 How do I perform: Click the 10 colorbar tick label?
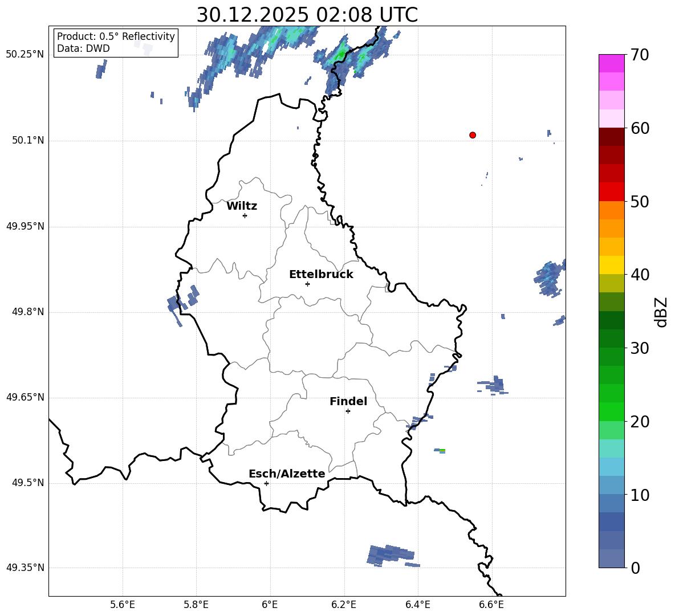tap(640, 495)
